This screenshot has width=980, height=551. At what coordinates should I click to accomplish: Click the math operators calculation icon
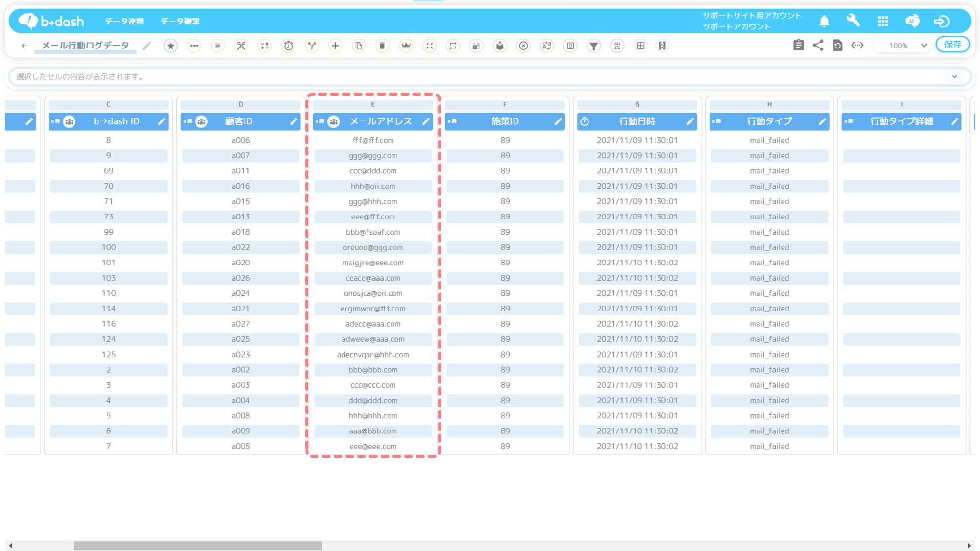pyautogui.click(x=265, y=46)
